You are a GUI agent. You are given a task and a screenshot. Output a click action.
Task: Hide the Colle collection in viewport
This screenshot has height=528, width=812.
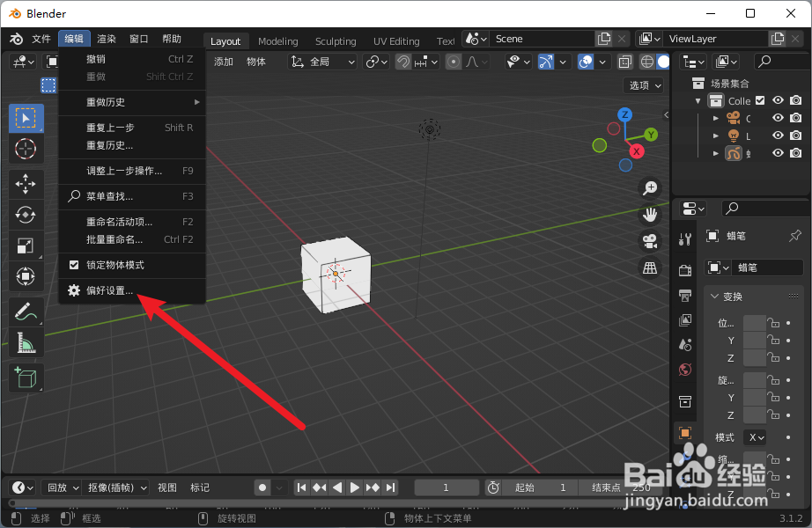tap(778, 100)
